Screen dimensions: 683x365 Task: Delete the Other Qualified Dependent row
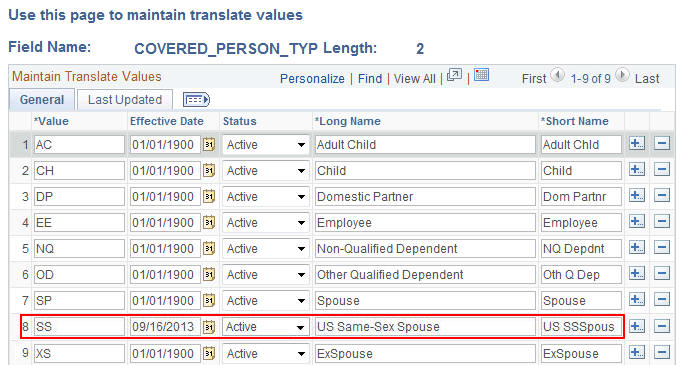point(662,274)
